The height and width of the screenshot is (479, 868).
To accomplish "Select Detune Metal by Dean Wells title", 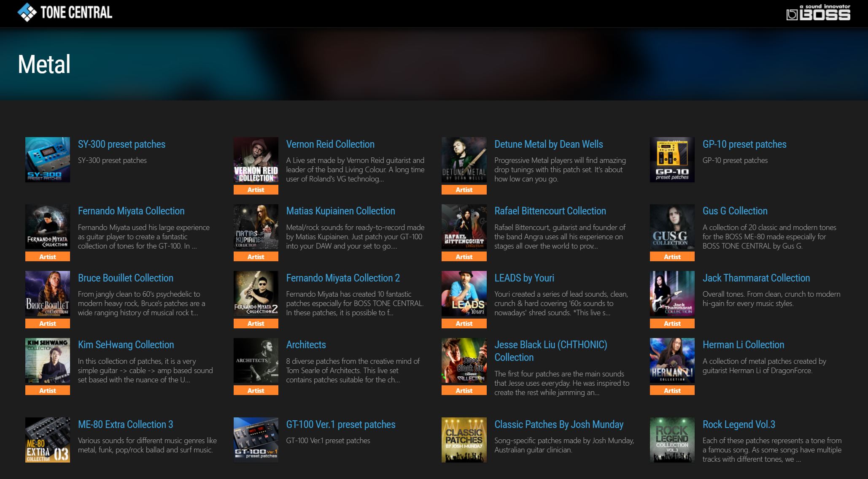I will coord(549,144).
